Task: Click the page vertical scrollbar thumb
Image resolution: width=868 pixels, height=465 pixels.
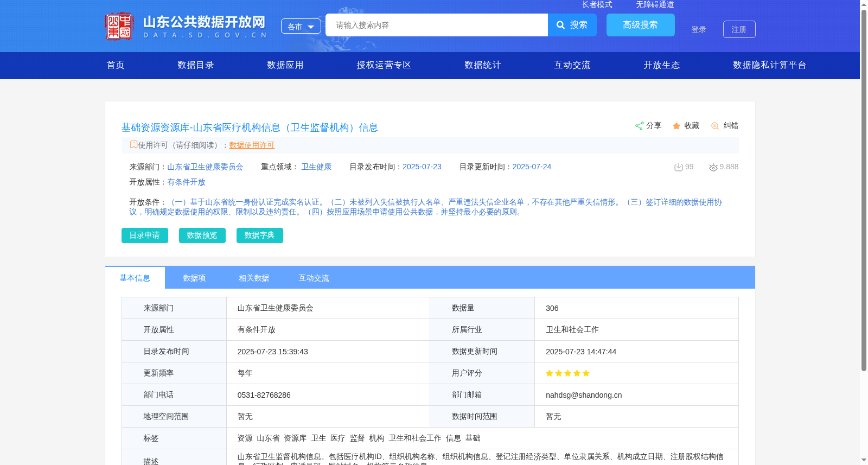Action: click(x=864, y=190)
